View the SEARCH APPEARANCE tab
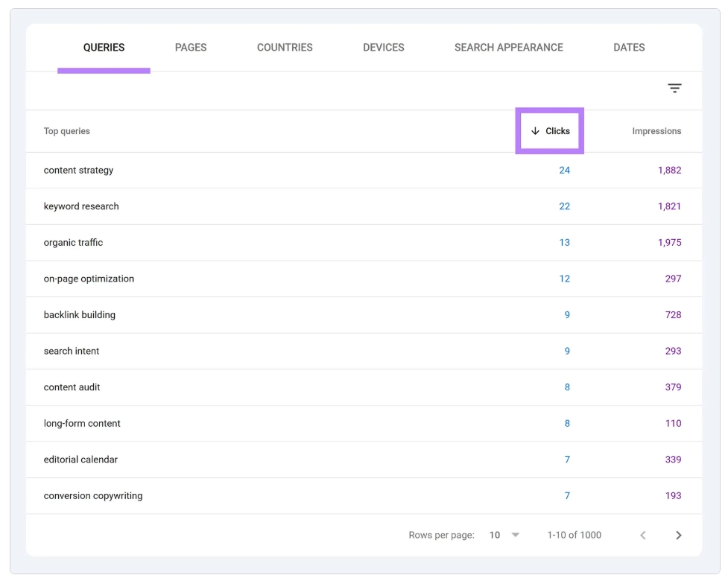 [508, 47]
